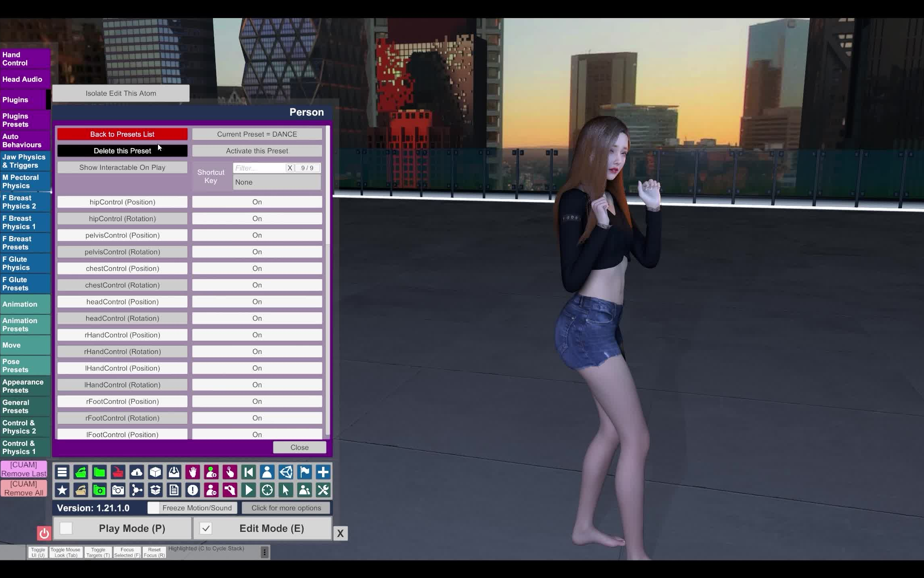This screenshot has width=924, height=578.
Task: Click Freeze Motion/Sound button
Action: click(x=197, y=507)
